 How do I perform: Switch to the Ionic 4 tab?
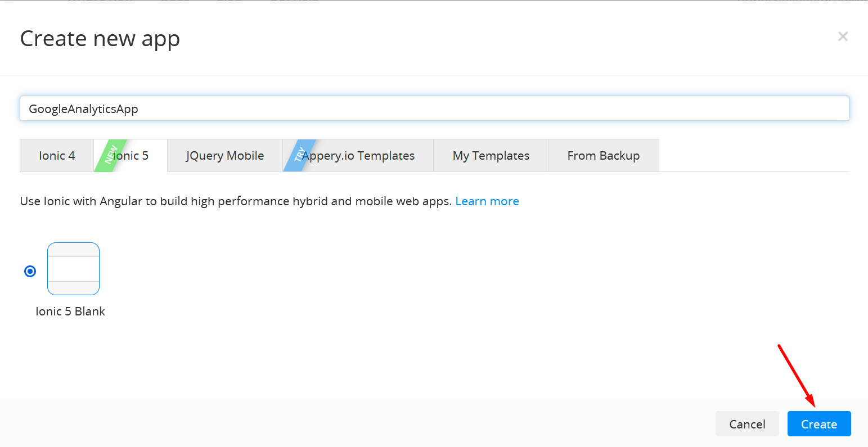click(57, 156)
